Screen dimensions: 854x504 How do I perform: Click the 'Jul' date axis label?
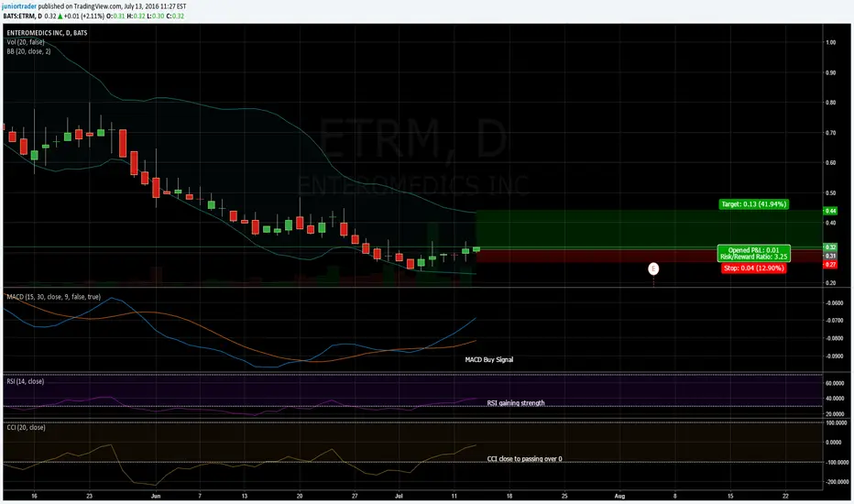399,497
